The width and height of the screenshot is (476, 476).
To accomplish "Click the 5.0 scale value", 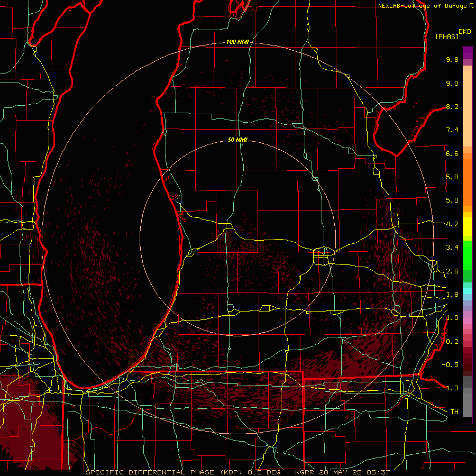I will (452, 200).
